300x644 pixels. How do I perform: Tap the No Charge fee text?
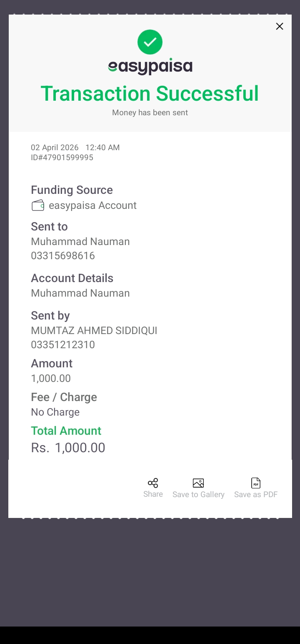pos(55,412)
